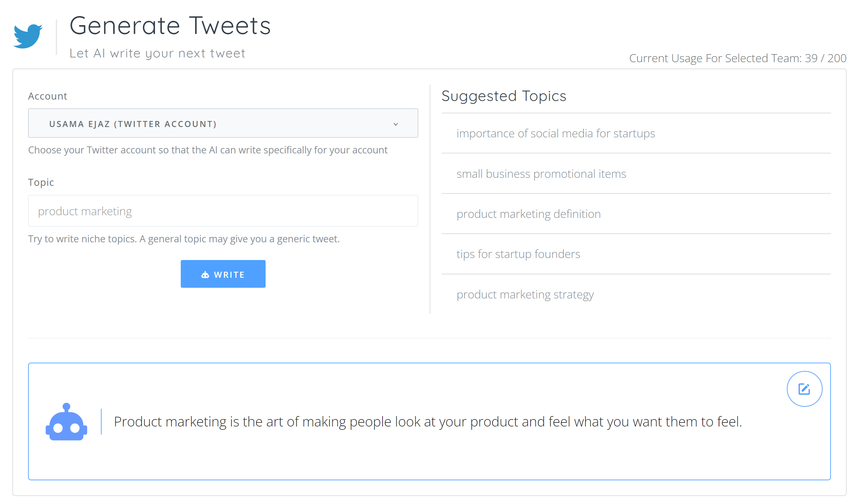Open the Account dropdown chevron arrow
Screen dimensions: 861x504
(396, 124)
